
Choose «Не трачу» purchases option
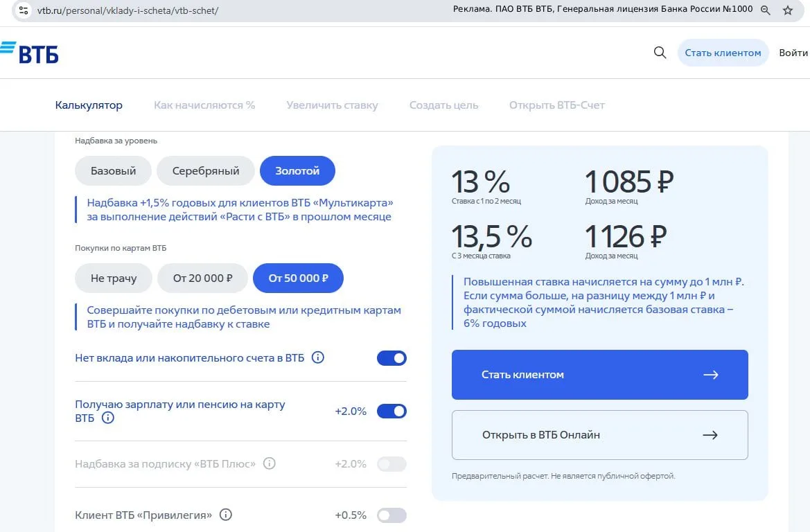click(x=114, y=278)
